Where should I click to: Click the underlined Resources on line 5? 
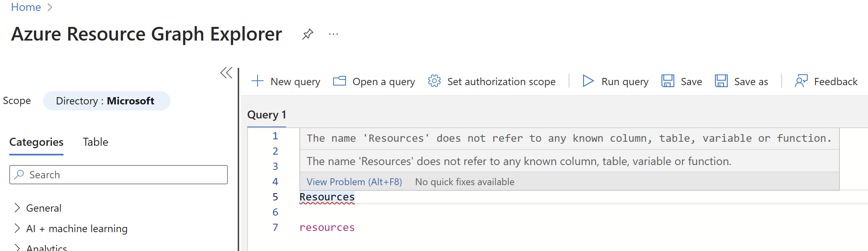point(327,197)
